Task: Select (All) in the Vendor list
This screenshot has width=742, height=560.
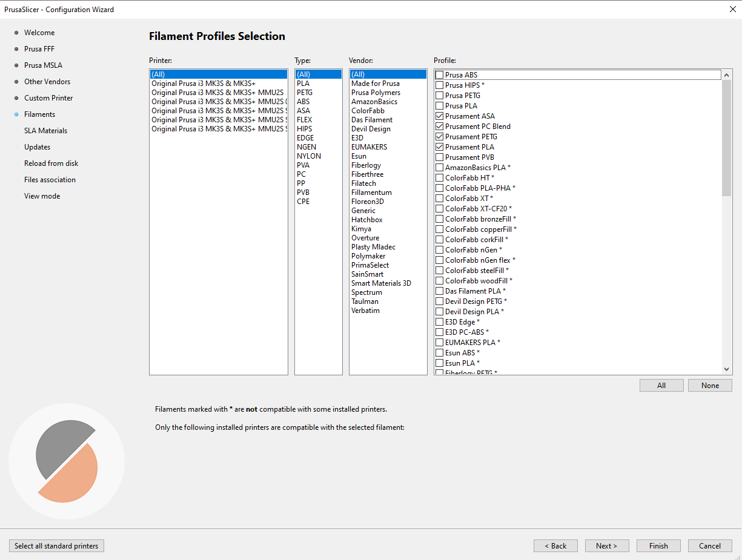Action: pos(388,74)
